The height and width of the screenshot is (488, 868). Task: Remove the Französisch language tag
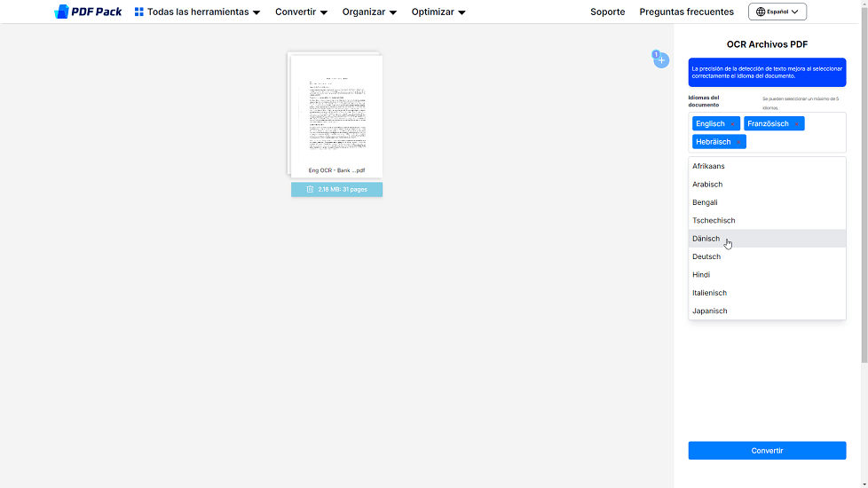coord(797,124)
